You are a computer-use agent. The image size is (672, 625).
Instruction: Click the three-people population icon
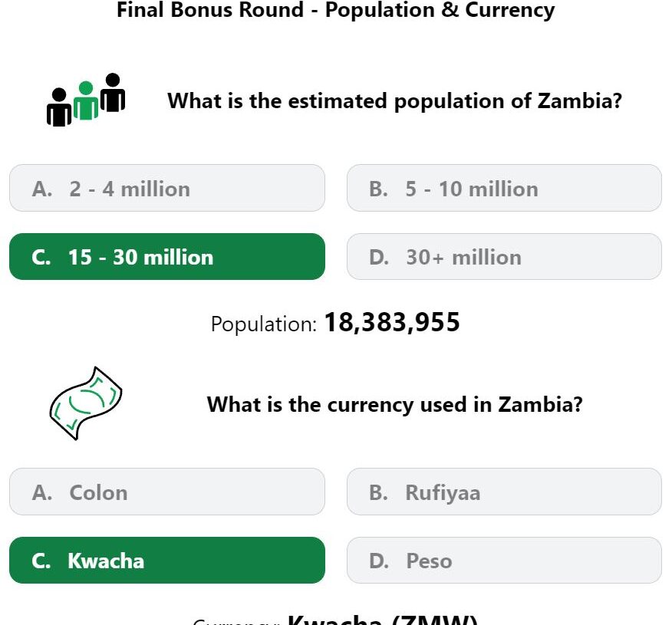click(x=86, y=100)
